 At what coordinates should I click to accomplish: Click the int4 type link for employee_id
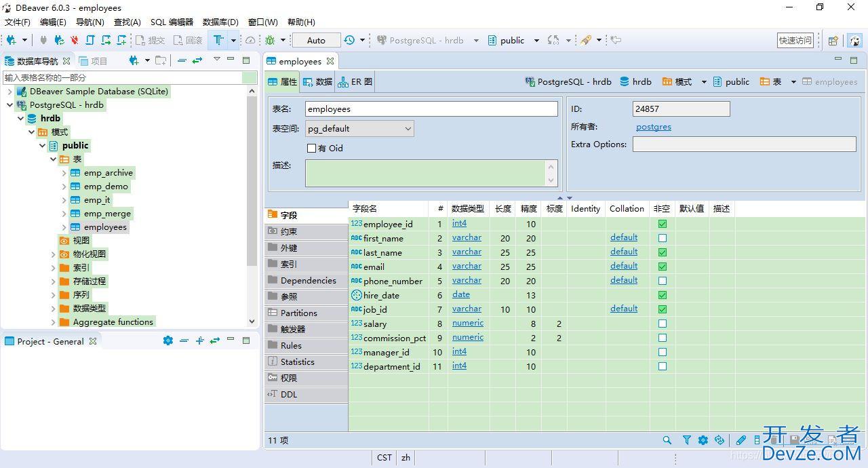[x=459, y=223]
